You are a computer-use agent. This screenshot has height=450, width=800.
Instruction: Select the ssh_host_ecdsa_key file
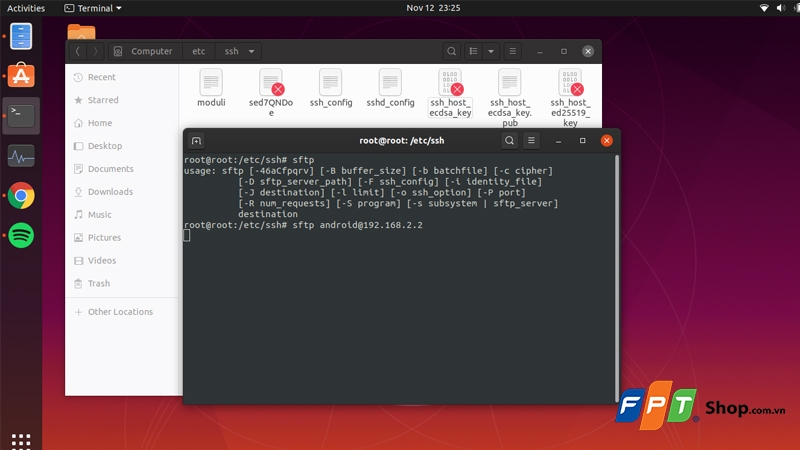pos(450,92)
